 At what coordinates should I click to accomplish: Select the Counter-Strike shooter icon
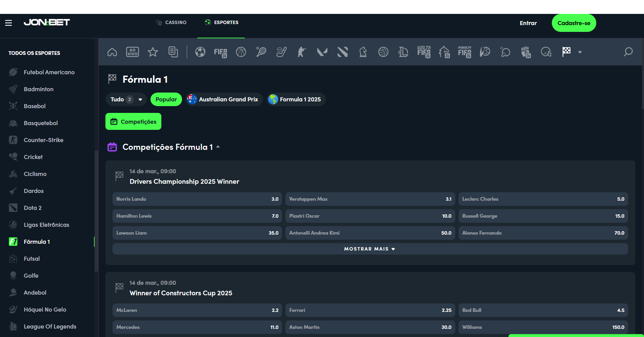[302, 52]
